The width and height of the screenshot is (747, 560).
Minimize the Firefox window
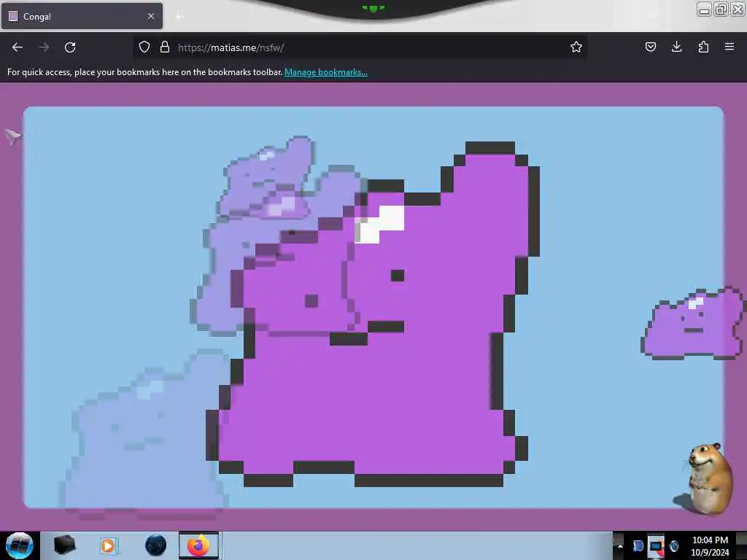point(704,9)
